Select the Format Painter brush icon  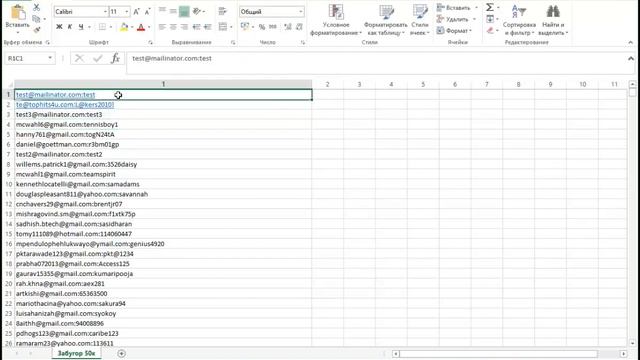coord(36,30)
